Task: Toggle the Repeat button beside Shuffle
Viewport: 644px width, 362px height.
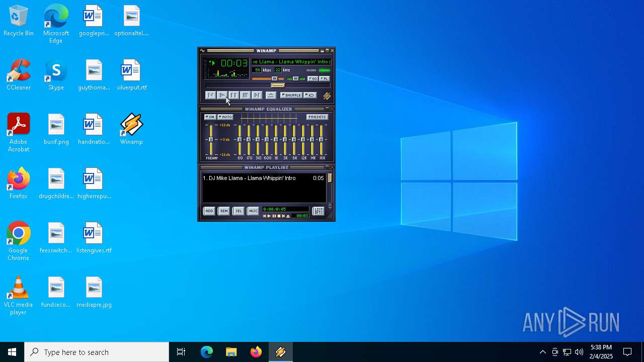Action: pyautogui.click(x=310, y=95)
